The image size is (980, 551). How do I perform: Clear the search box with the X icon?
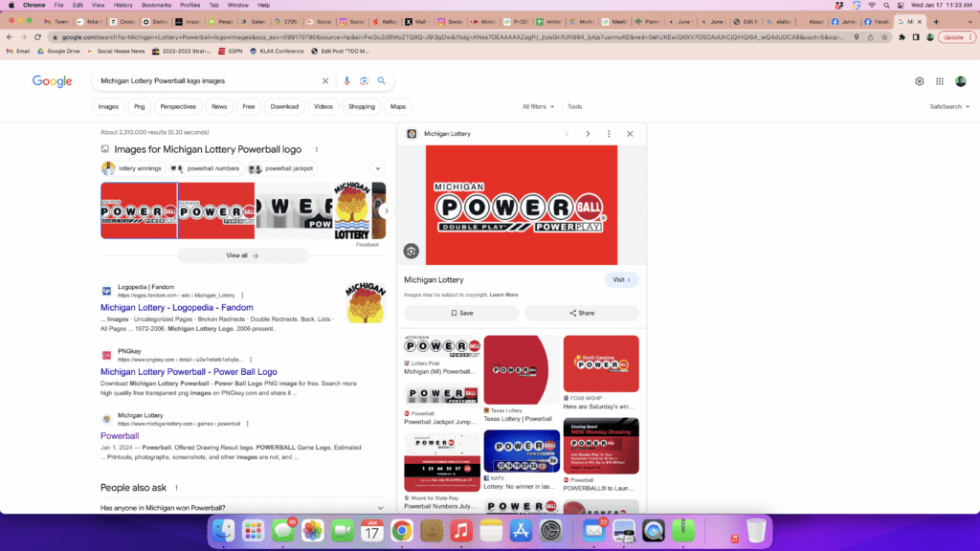(325, 81)
